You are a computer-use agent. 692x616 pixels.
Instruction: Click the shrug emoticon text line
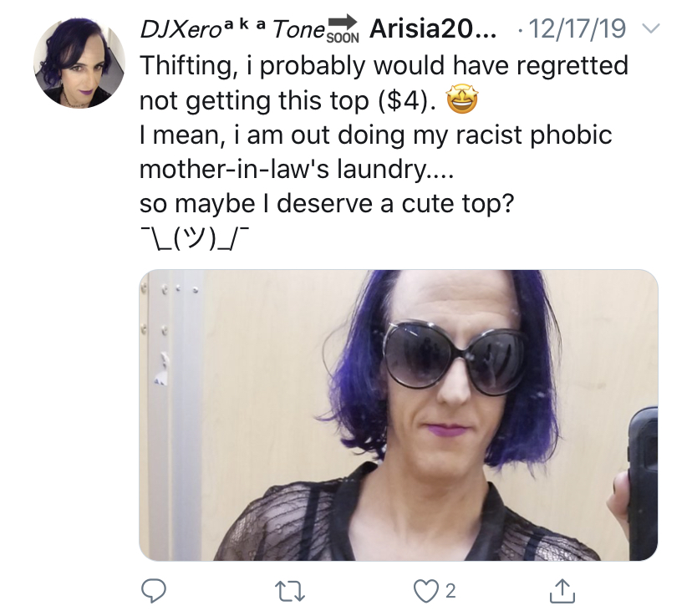point(195,239)
